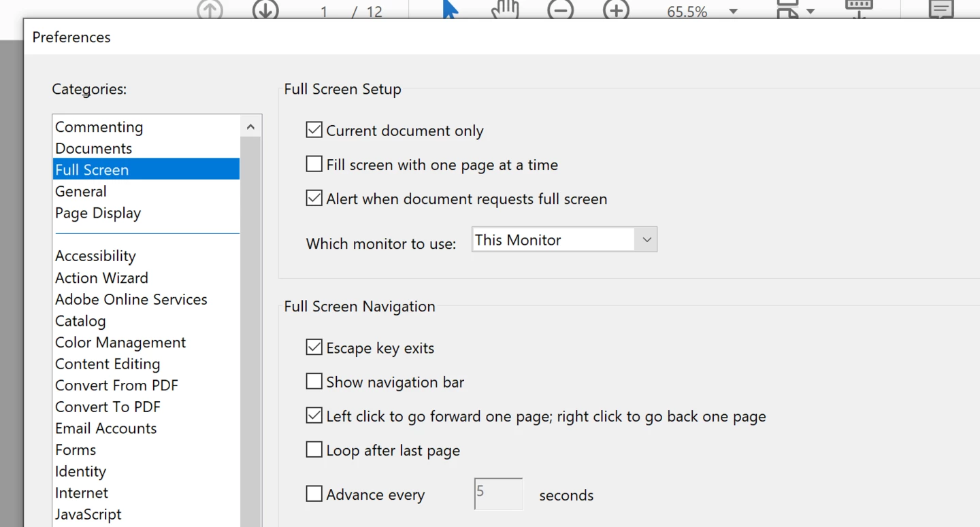Click the page fit options icon
The image size is (980, 527).
pyautogui.click(x=787, y=10)
